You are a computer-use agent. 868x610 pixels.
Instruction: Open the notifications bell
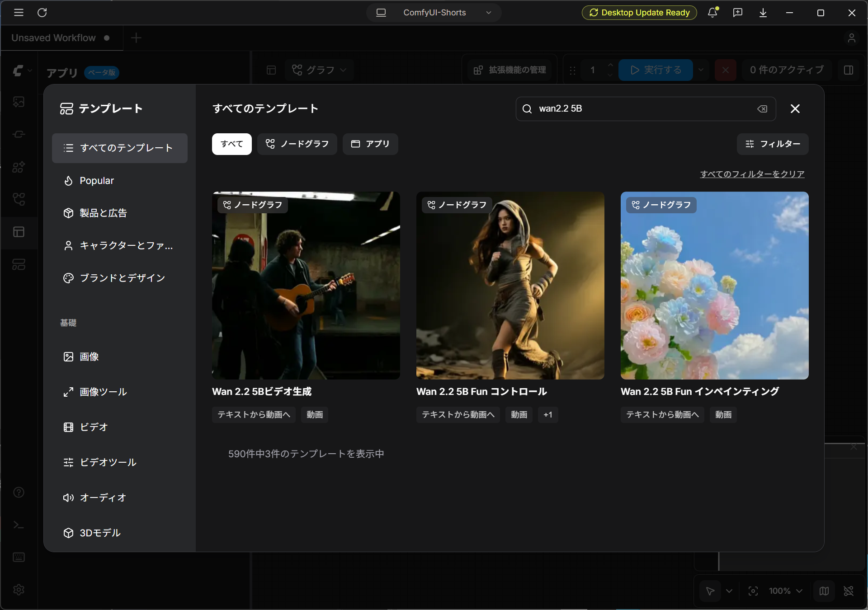coord(713,13)
